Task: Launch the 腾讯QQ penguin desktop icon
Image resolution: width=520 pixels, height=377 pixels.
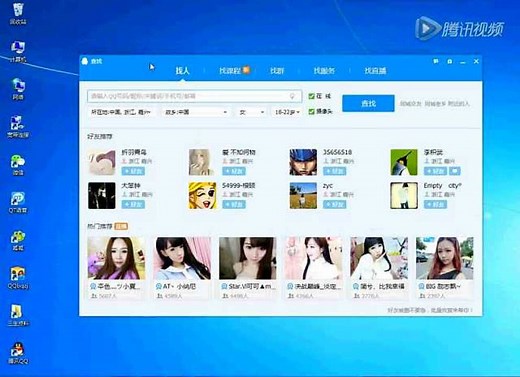Action: [x=18, y=353]
